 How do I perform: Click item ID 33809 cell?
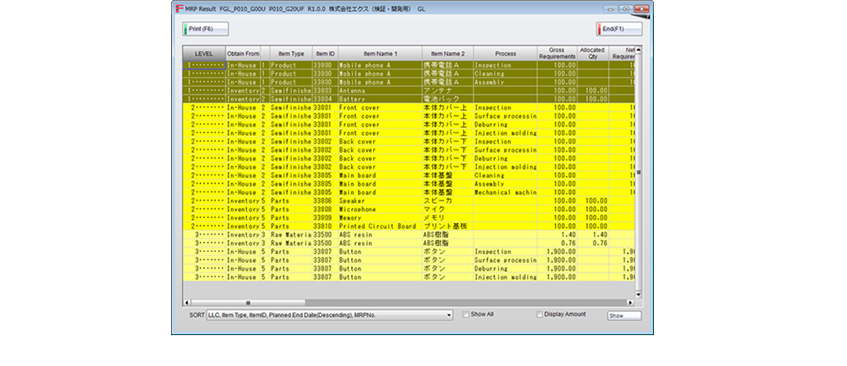[x=325, y=218]
